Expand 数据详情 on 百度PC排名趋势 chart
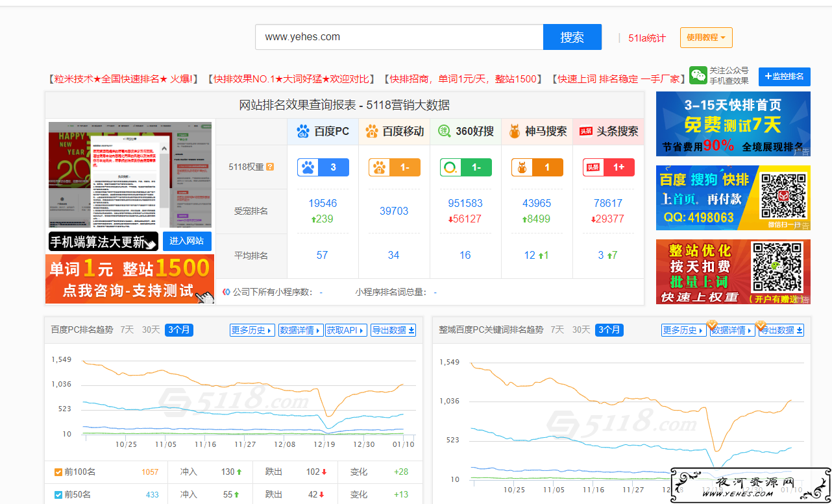The width and height of the screenshot is (832, 504). point(300,330)
